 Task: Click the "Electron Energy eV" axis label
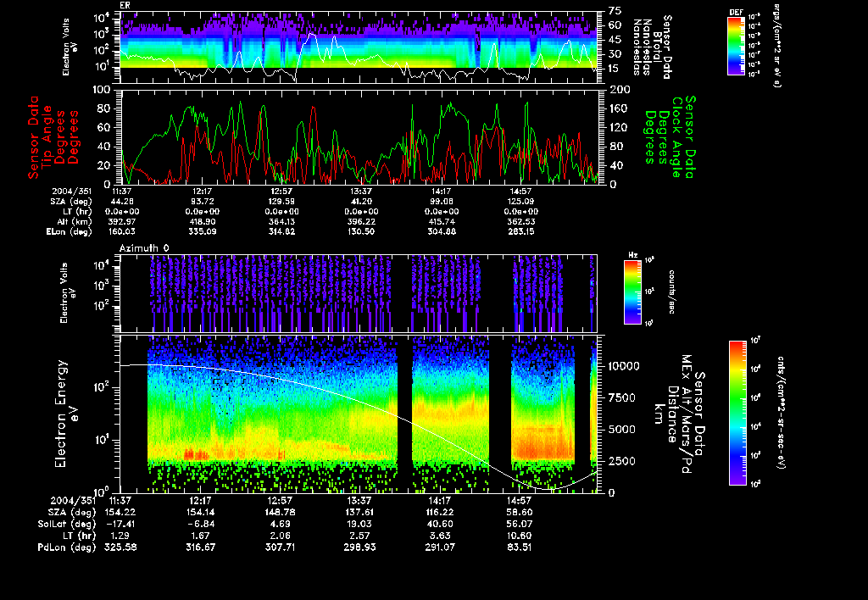coord(67,414)
